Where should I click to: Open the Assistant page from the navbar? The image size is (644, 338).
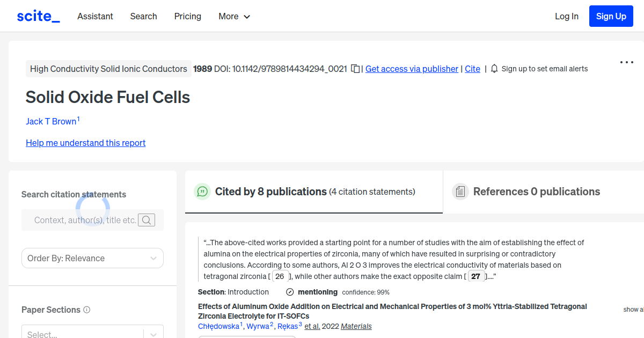coord(95,16)
